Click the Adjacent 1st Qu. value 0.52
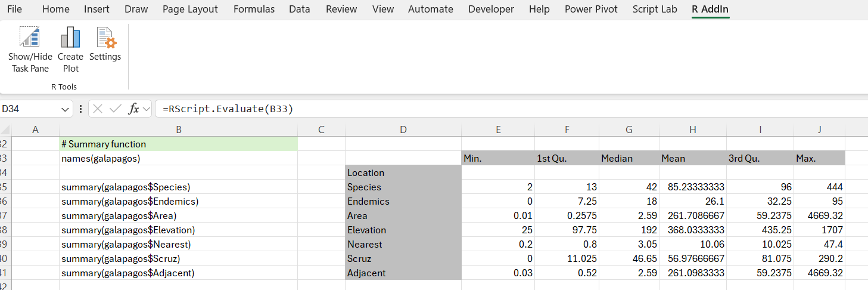 (x=567, y=273)
